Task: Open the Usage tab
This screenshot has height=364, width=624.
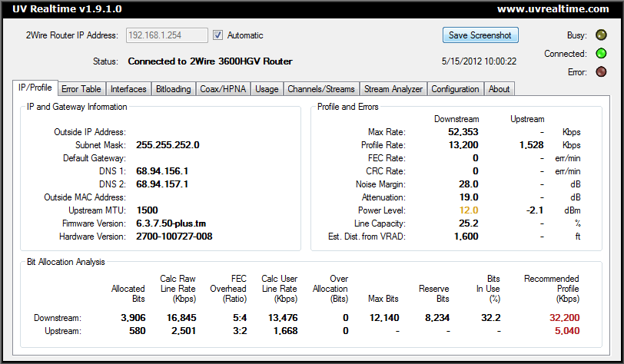Action: [267, 89]
